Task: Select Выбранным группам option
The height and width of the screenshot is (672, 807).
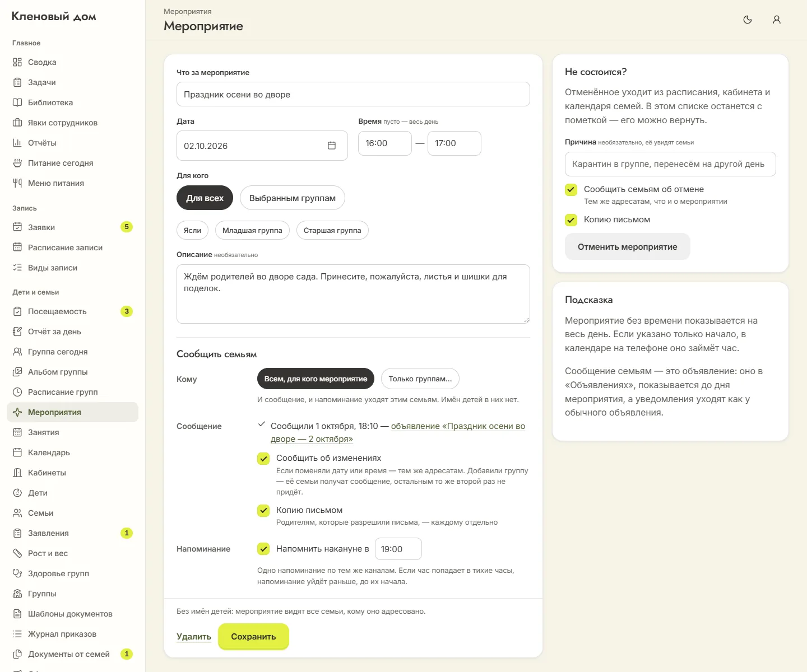Action: (293, 198)
